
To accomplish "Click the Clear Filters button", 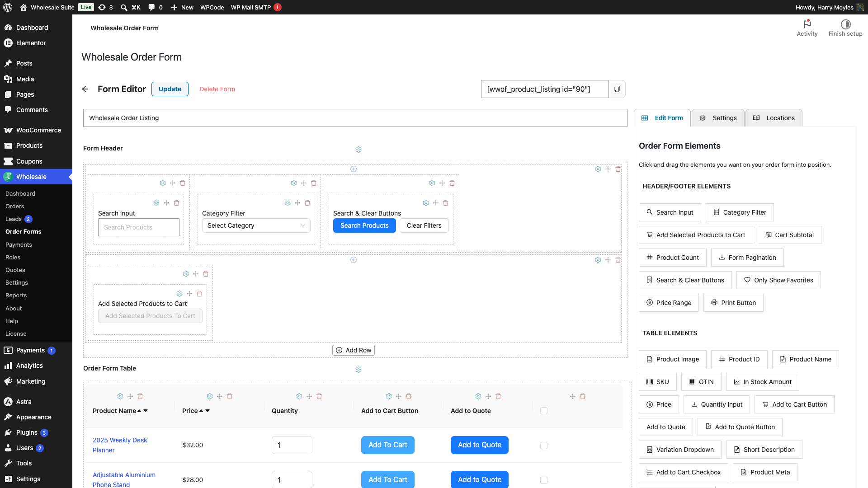I will coord(424,225).
